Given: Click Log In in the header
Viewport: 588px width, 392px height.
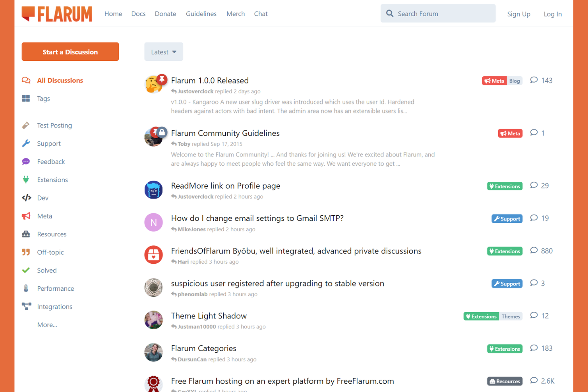Looking at the screenshot, I should pyautogui.click(x=553, y=14).
